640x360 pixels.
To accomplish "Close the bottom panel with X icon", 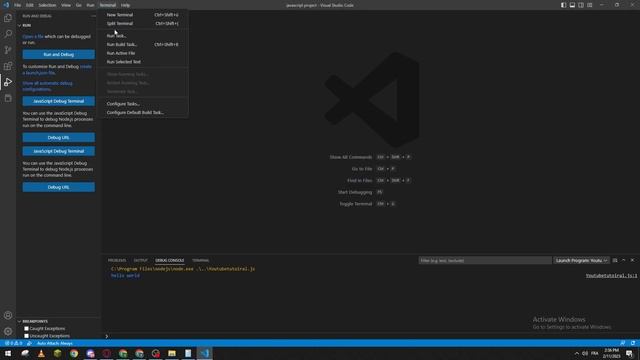I will 632,260.
